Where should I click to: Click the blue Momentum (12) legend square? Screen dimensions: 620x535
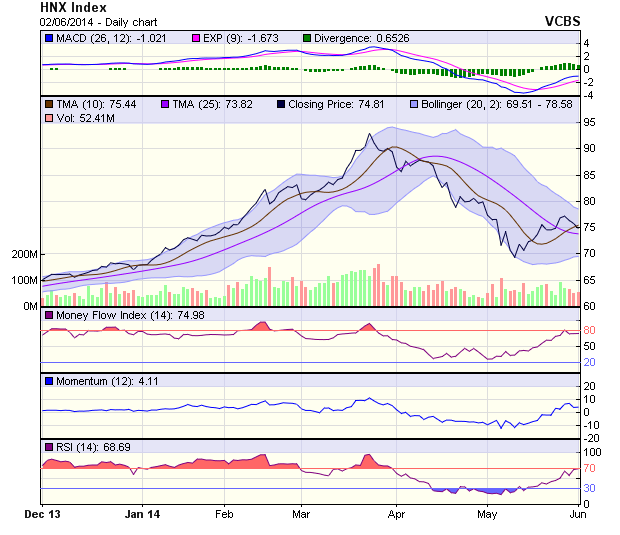tap(48, 381)
